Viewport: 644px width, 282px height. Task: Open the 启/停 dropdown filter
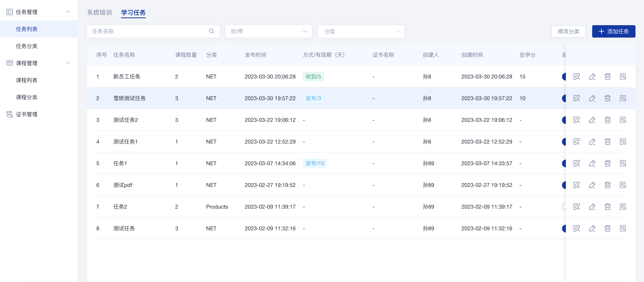pos(268,31)
